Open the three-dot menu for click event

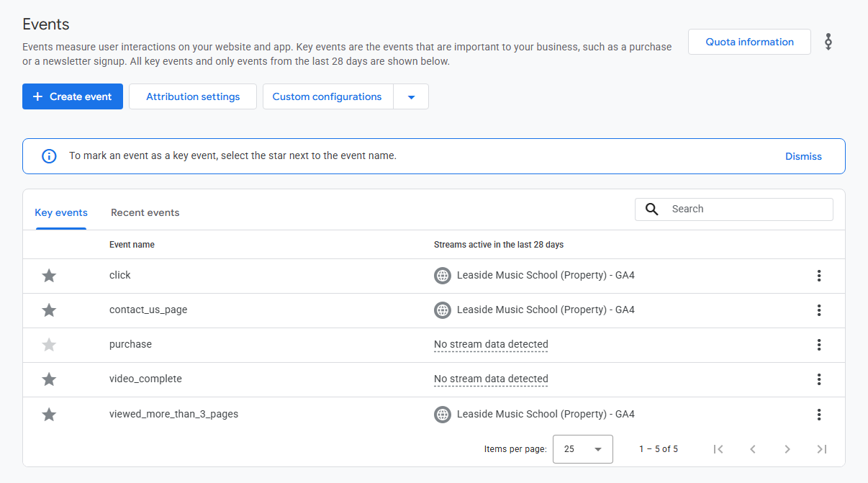click(819, 276)
